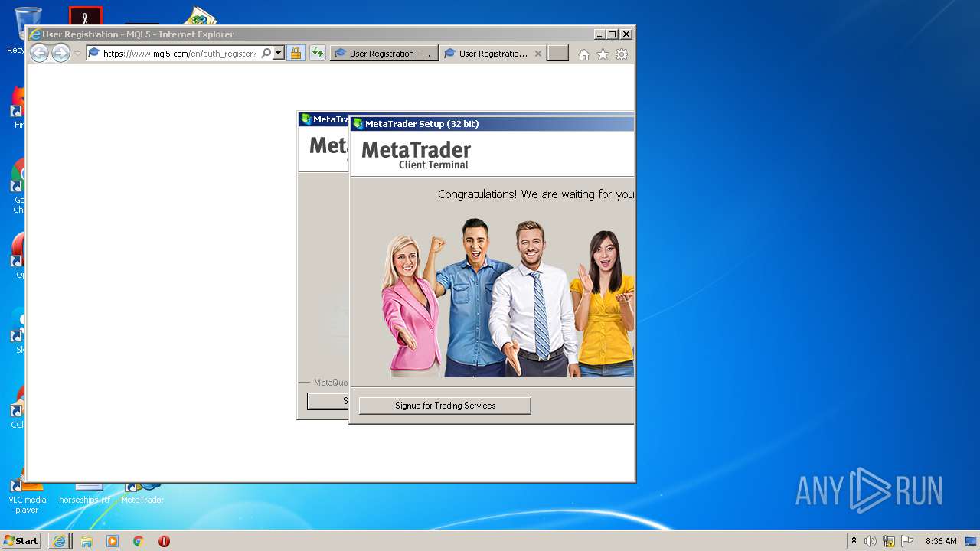Select the MetaTrader desktop shortcut
980x551 pixels.
pyautogui.click(x=142, y=492)
